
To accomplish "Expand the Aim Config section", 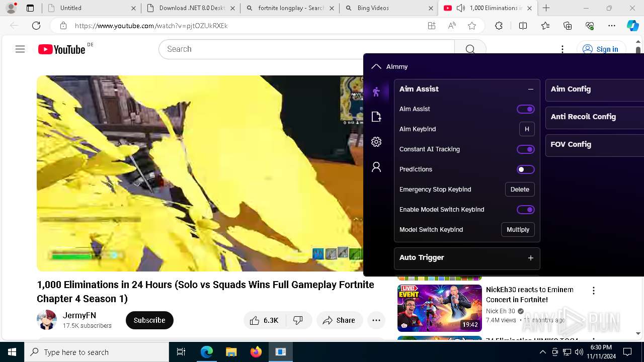I will (x=595, y=89).
